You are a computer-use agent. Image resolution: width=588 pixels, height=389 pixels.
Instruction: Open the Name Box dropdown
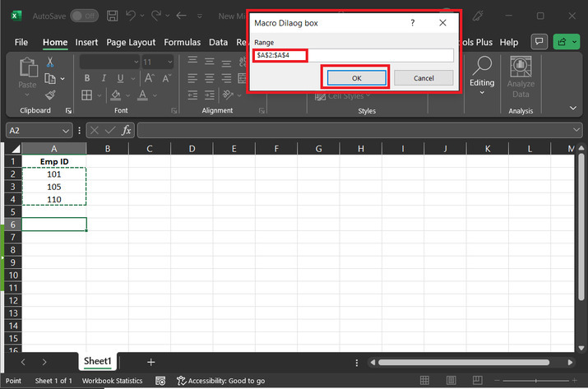[66, 131]
